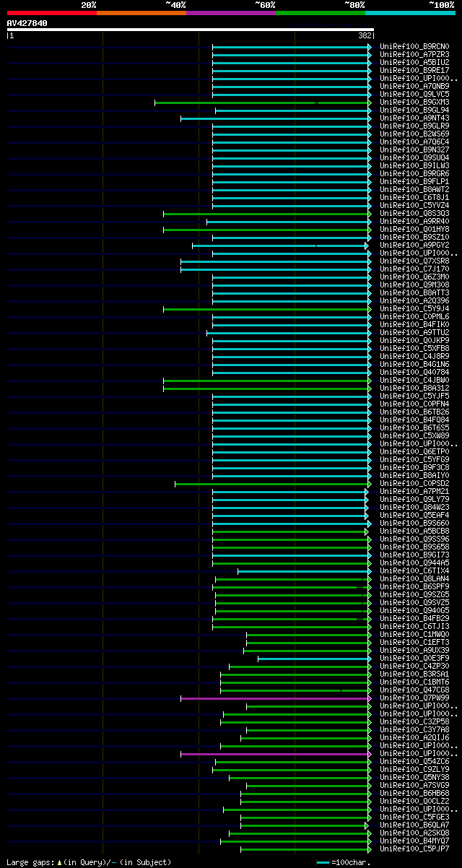Select hit label UniRef100_Q940G5

pyautogui.click(x=415, y=611)
